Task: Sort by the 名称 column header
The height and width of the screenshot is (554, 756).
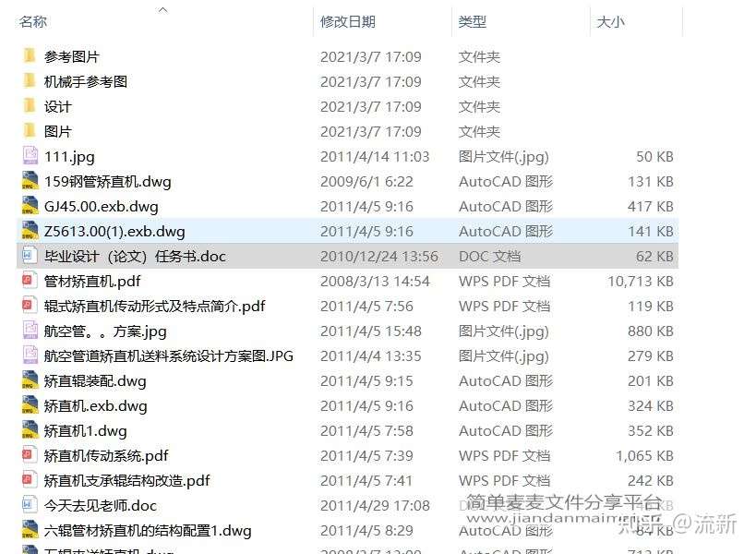Action: (33, 21)
